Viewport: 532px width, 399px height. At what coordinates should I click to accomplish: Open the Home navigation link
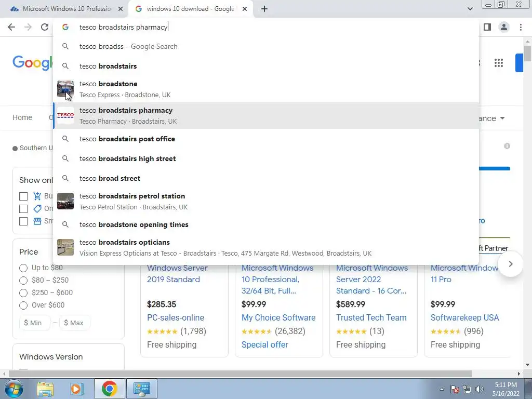[x=22, y=117]
